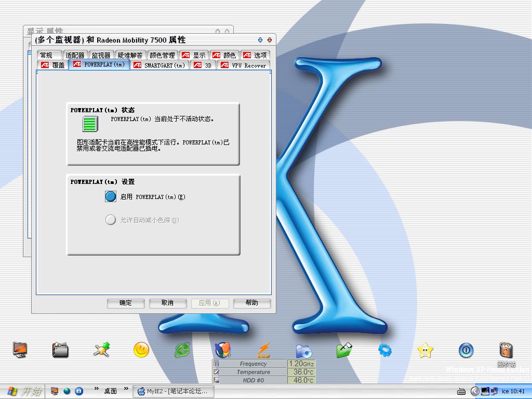The width and height of the screenshot is (532, 399).
Task: Click the 确定 button
Action: 126,303
